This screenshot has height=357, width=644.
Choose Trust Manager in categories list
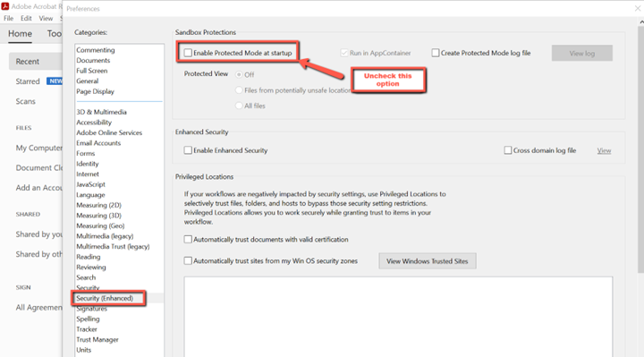97,340
